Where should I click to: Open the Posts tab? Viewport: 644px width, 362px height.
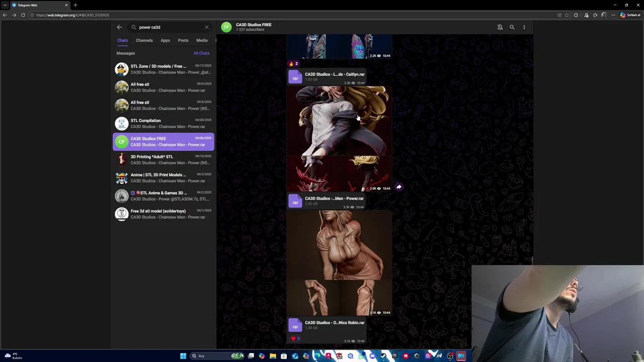[183, 40]
